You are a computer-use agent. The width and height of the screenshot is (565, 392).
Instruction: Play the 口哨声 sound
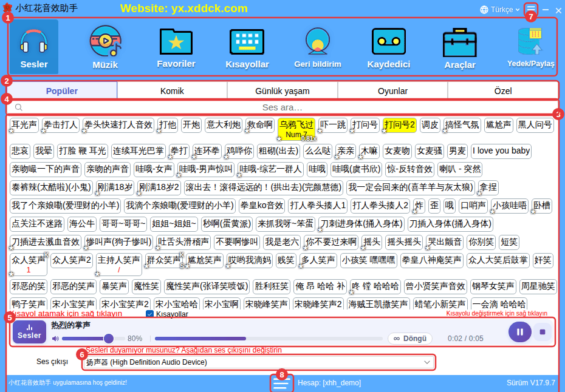pos(473,206)
